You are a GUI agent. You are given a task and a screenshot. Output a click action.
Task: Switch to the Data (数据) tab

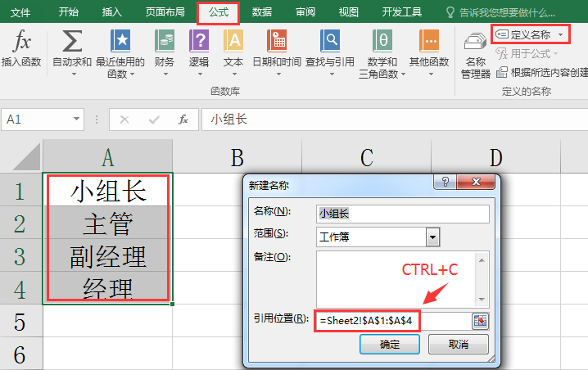[262, 12]
